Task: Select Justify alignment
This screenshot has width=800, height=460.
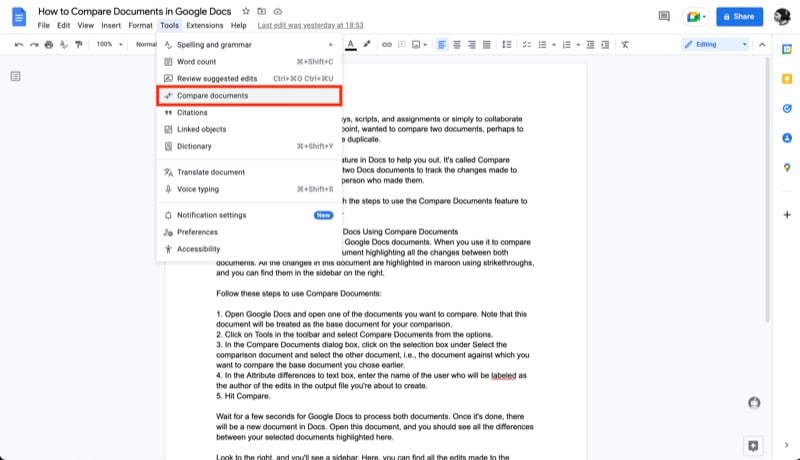Action: [487, 45]
